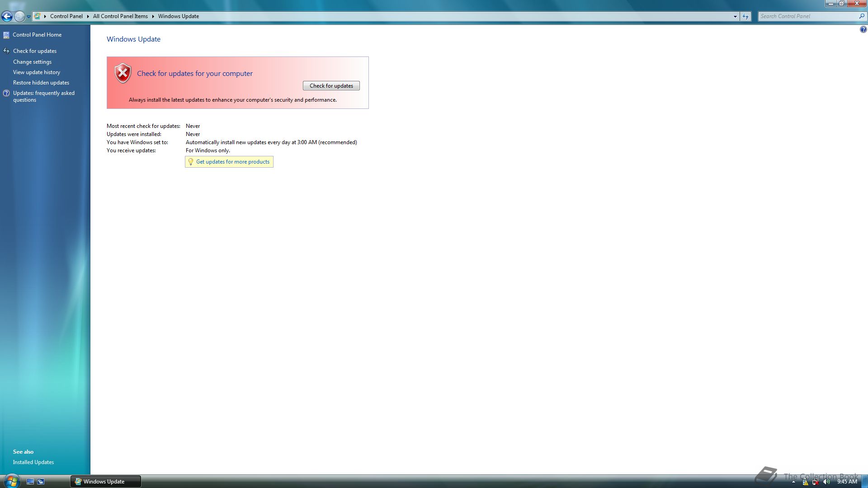Click the Show desktop strip beside clock
Screen dimensions: 868x488
865,482
